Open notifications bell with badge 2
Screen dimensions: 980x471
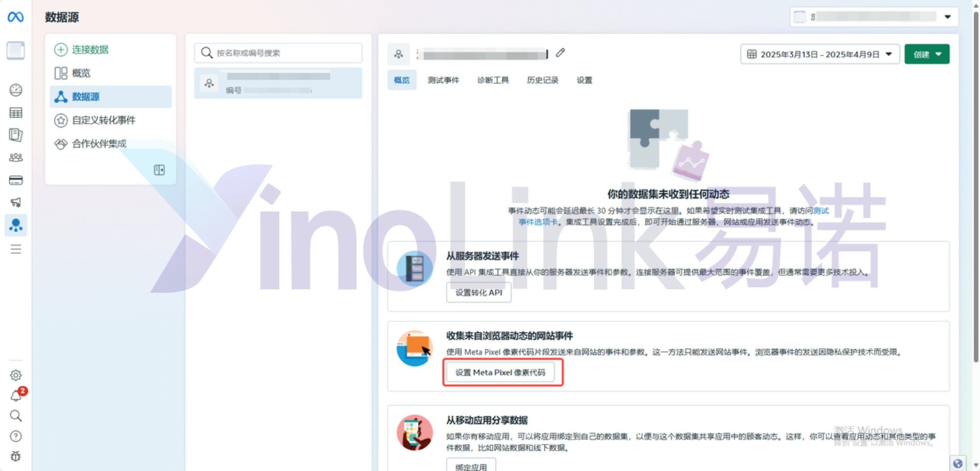(x=17, y=394)
